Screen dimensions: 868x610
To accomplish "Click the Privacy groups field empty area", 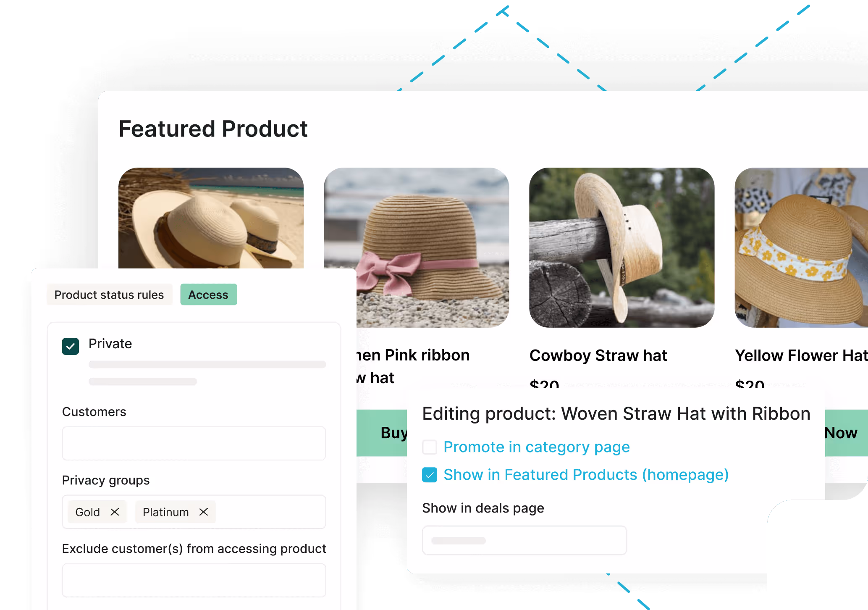I will [x=270, y=512].
